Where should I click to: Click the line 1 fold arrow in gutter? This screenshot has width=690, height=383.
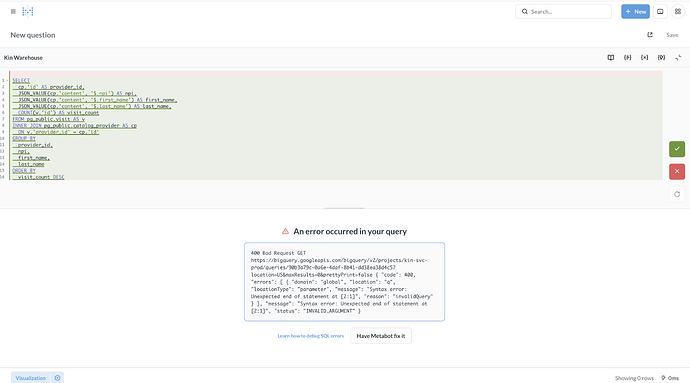[7, 81]
